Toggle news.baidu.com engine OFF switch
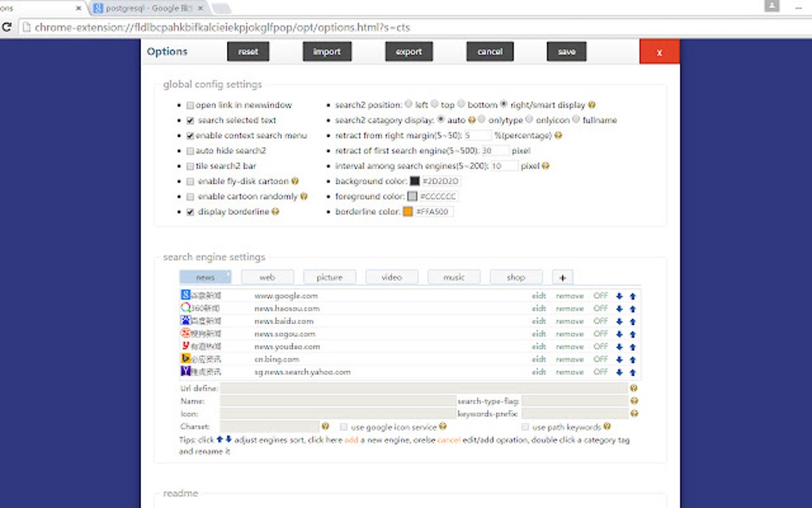 point(600,321)
